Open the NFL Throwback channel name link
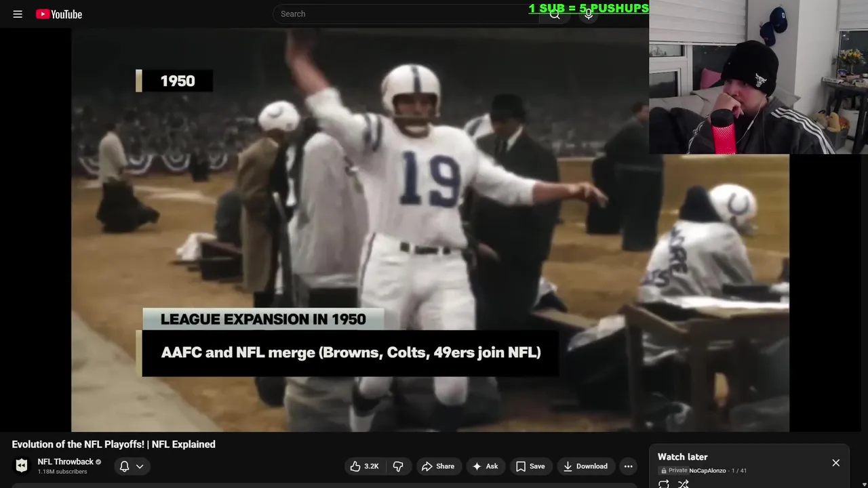Image resolution: width=868 pixels, height=488 pixels. tap(65, 462)
